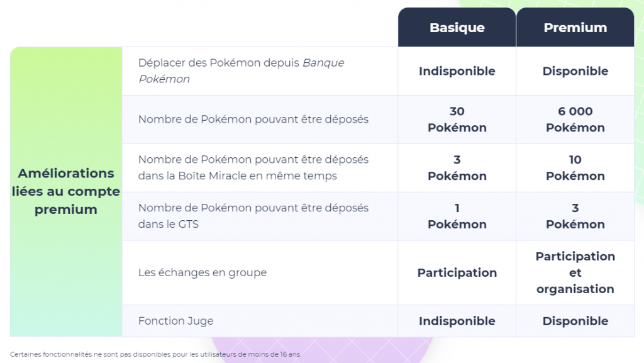
Task: Select the 30 Pokémon cell
Action: tap(457, 120)
